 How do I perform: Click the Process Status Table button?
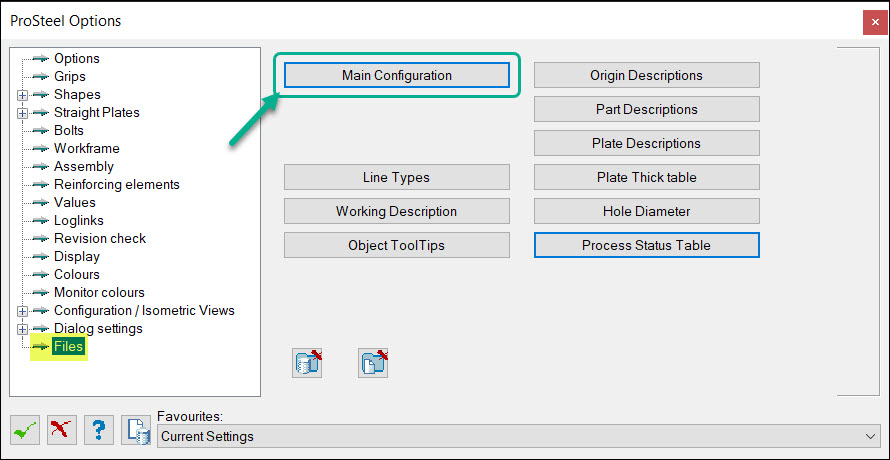point(646,245)
